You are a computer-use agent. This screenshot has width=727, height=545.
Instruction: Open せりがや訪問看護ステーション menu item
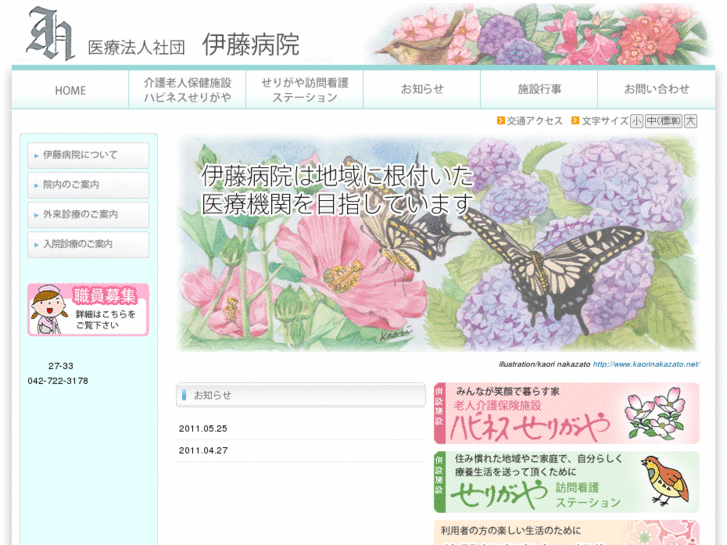305,90
